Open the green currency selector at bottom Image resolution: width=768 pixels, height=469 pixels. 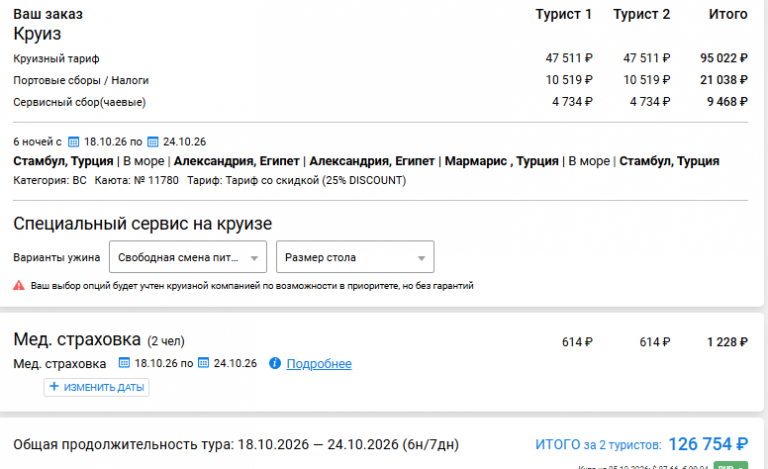click(730, 465)
